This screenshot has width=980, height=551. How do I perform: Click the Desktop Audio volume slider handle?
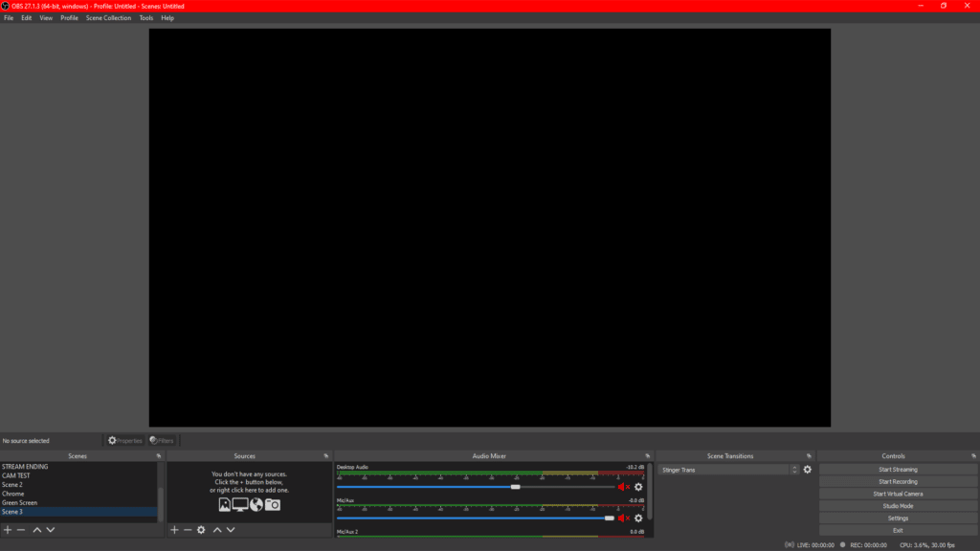515,487
